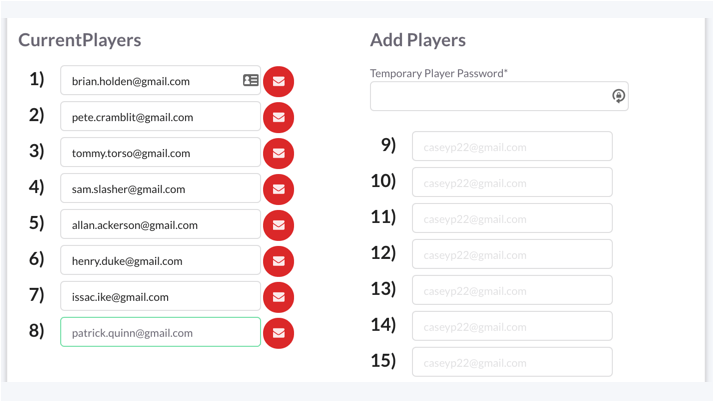Focus the Temporary Player Password field

(499, 96)
